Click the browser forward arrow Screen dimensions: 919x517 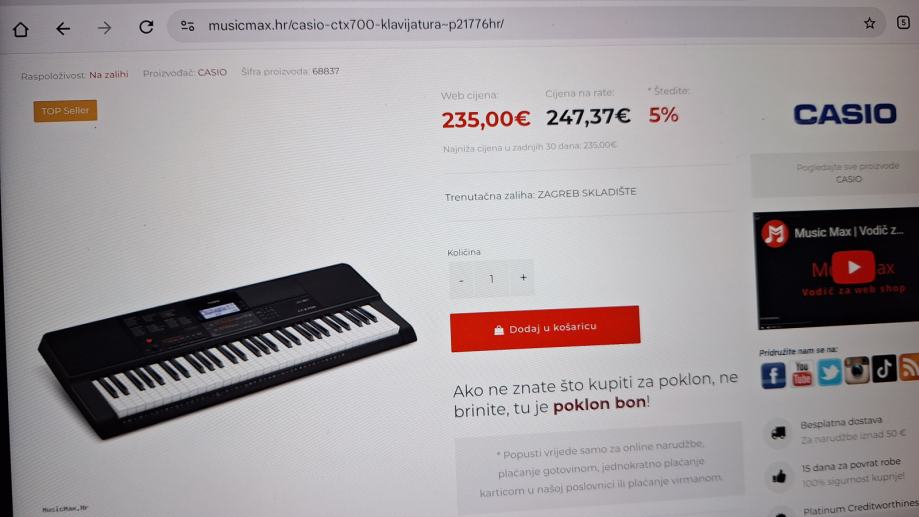point(104,28)
